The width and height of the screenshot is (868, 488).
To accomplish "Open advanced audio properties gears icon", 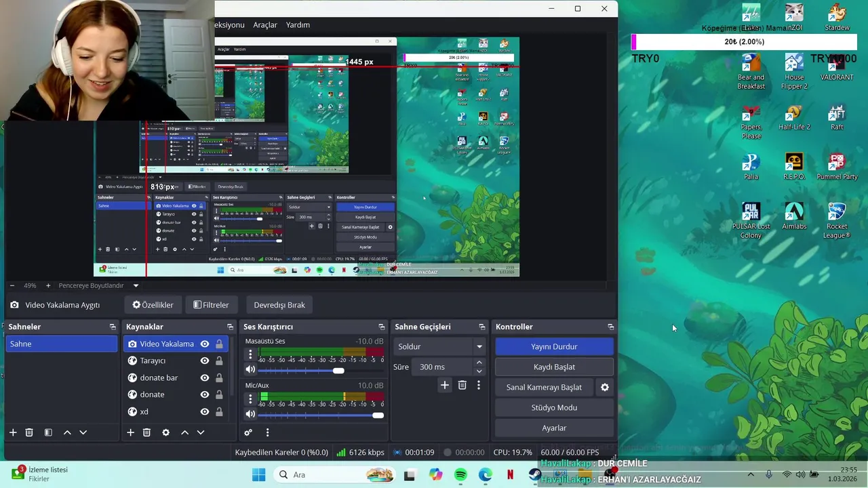I will click(x=248, y=432).
